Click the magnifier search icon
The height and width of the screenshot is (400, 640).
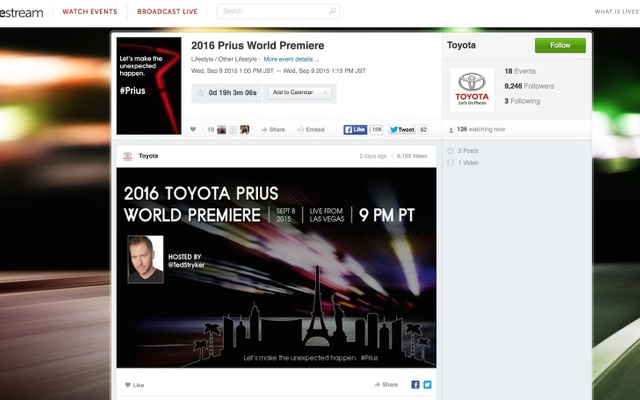(332, 11)
